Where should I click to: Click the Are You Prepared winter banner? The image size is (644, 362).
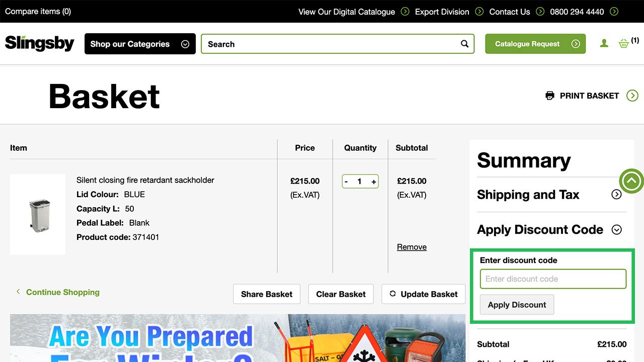(x=237, y=338)
